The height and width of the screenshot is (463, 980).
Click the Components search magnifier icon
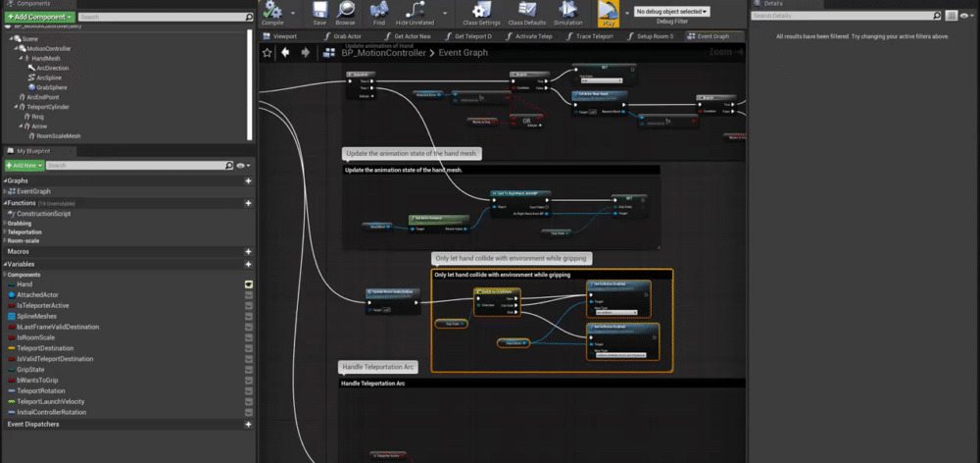click(249, 17)
